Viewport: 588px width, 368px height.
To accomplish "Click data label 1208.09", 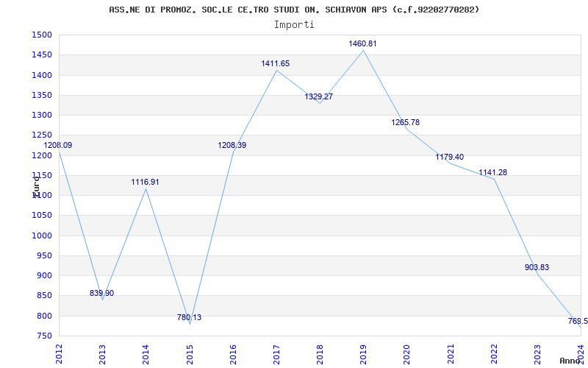I will coord(58,145).
